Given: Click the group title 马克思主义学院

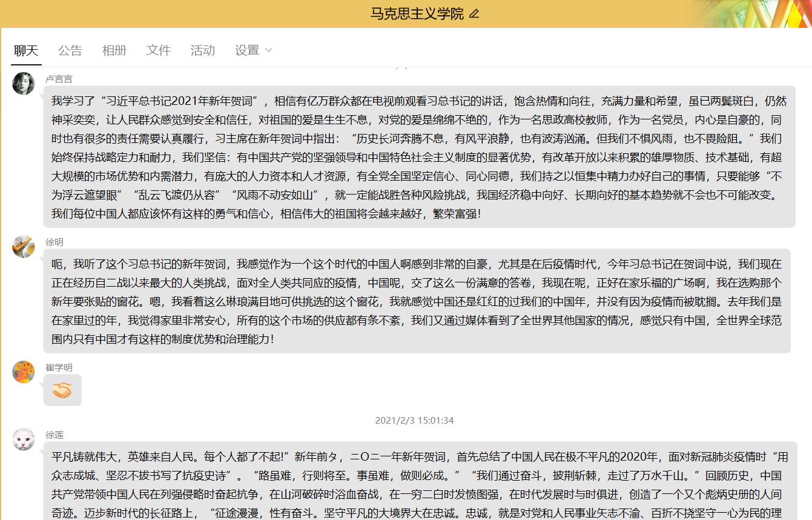Looking at the screenshot, I should [x=417, y=14].
